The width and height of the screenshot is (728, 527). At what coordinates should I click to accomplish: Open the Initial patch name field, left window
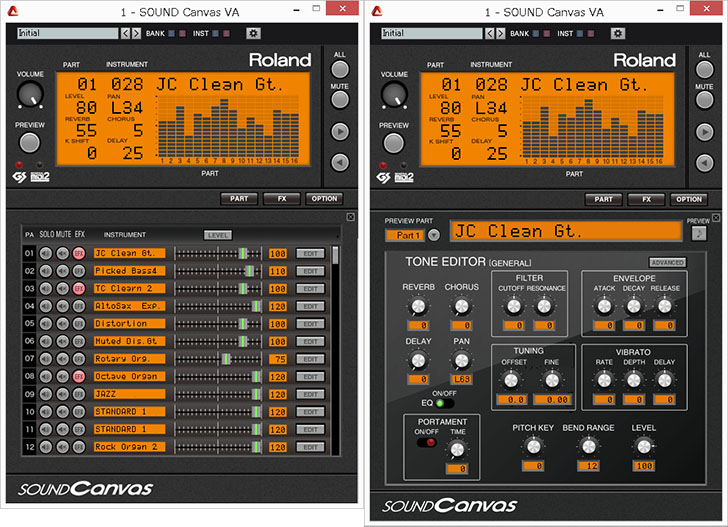click(68, 33)
